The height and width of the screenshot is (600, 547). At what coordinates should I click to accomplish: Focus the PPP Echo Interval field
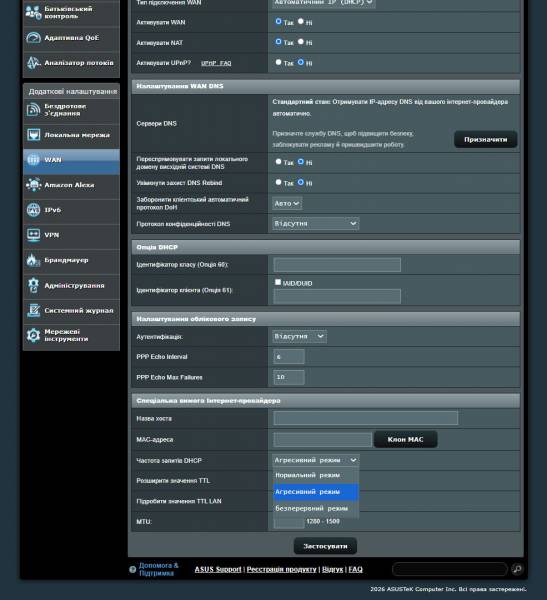(289, 357)
